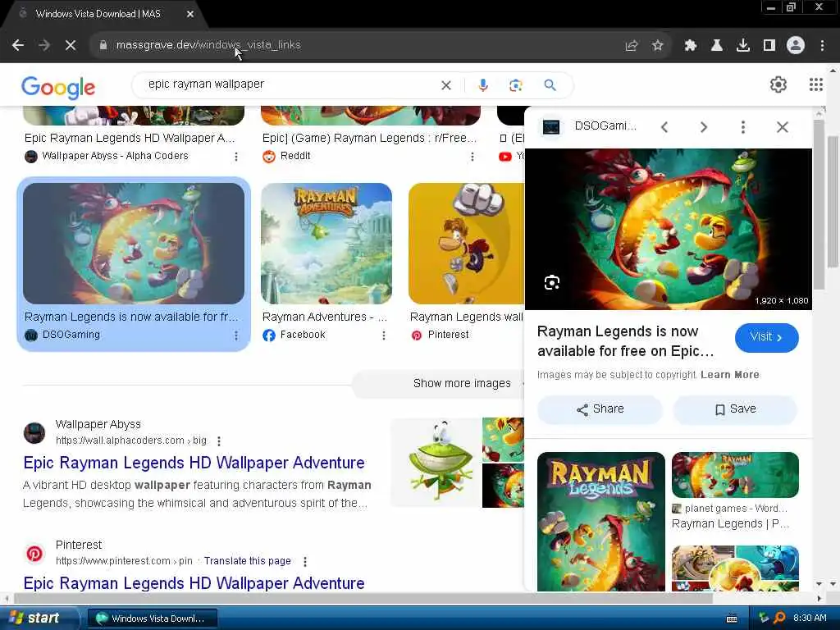Search by image with Google Lens icon
Viewport: 840px width, 630px height.
point(515,85)
